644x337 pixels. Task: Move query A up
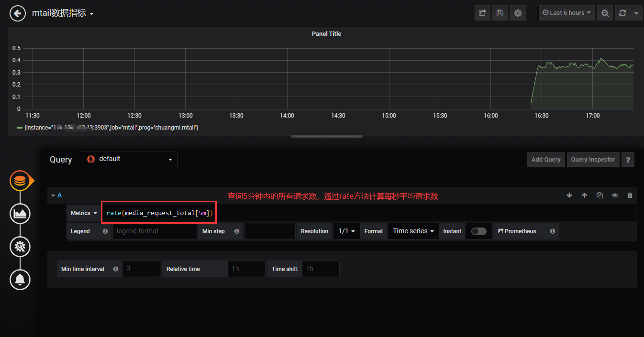point(584,195)
